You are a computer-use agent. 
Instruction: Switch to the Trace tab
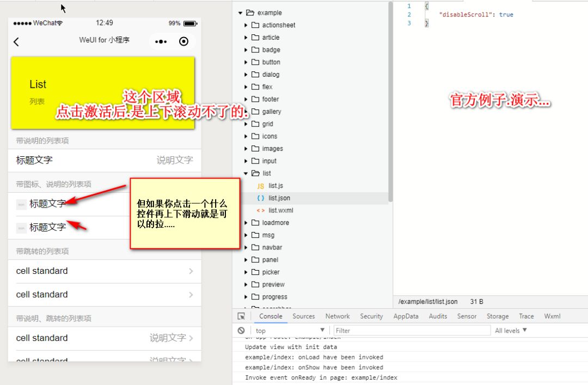pos(526,316)
